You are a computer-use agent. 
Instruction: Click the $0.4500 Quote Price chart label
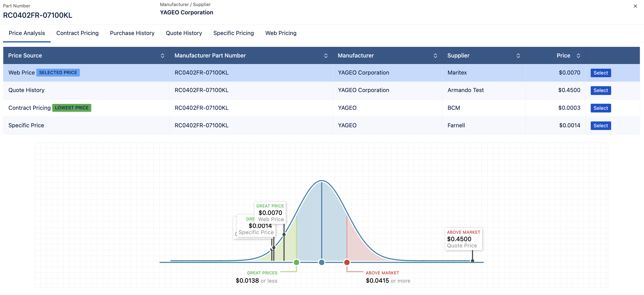463,239
